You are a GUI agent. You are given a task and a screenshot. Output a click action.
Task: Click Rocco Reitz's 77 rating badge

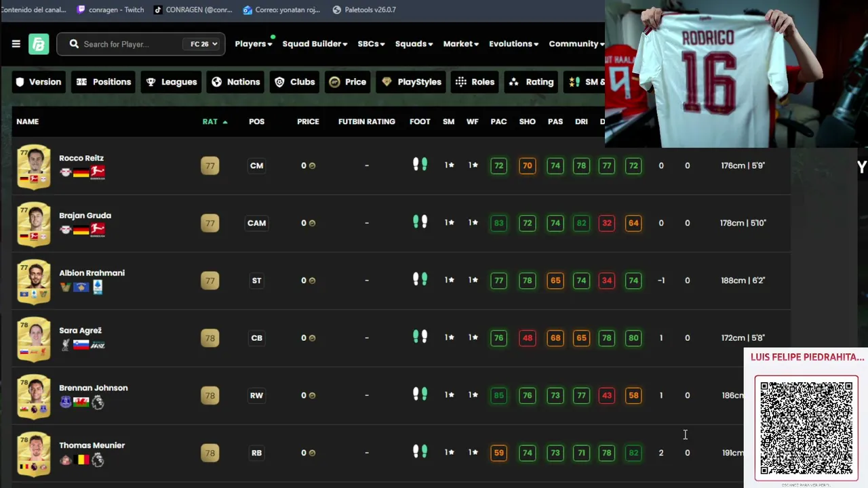(210, 165)
